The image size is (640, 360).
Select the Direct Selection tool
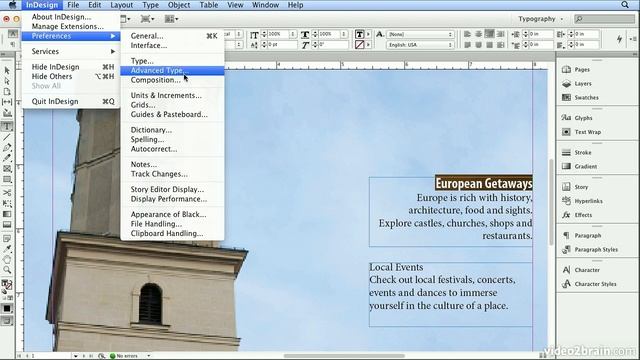point(7,81)
